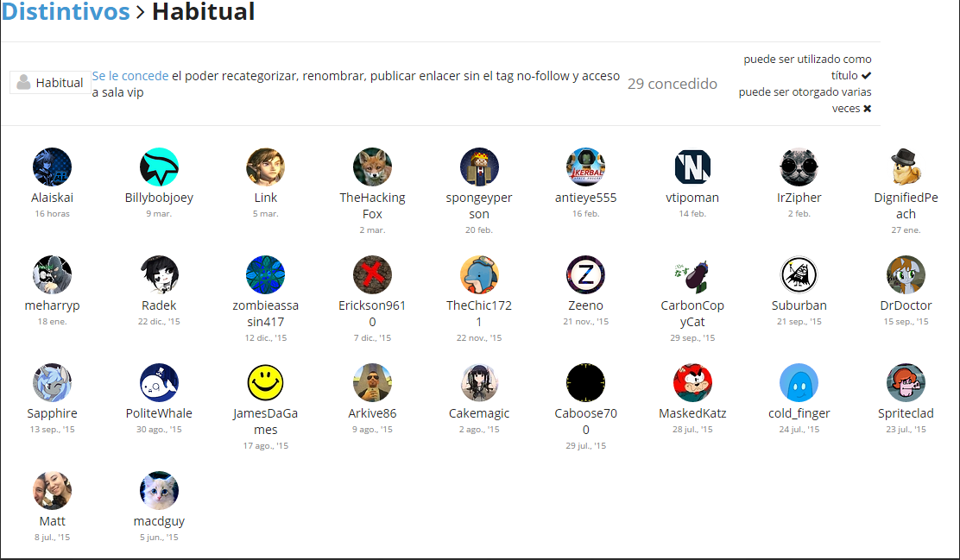This screenshot has width=960, height=560.
Task: Open Erickson9610's red X avatar
Action: pyautogui.click(x=372, y=275)
